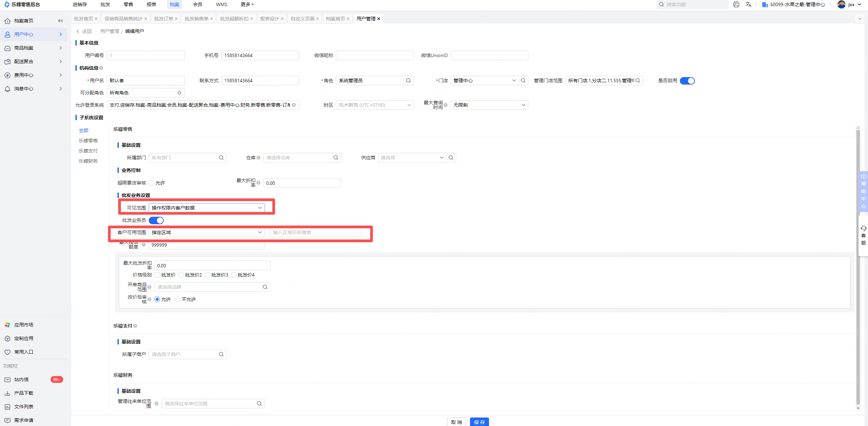The height and width of the screenshot is (426, 868).
Task: Collapse the left sidebar with arrow icon
Action: pyautogui.click(x=60, y=21)
